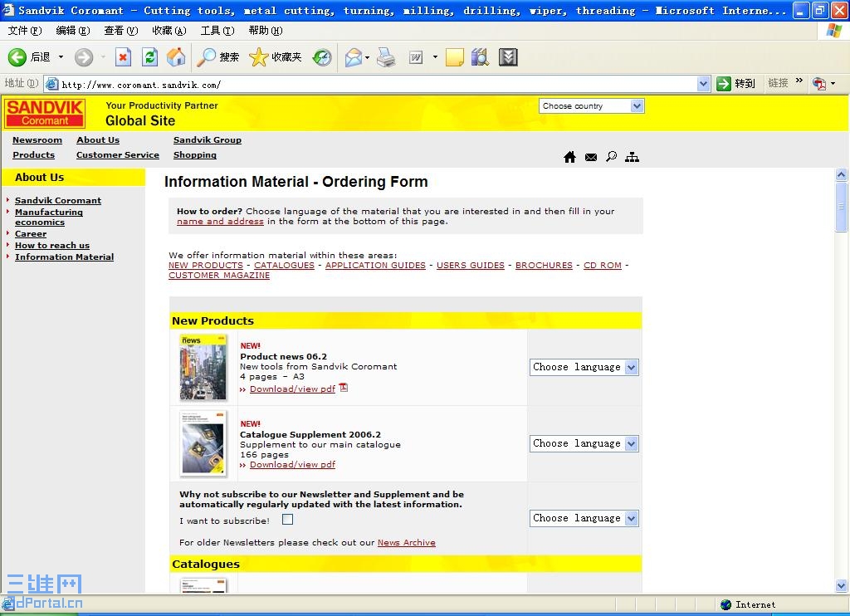Image resolution: width=850 pixels, height=616 pixels.
Task: Click the PDF toolbar icon near Links
Action: (819, 84)
